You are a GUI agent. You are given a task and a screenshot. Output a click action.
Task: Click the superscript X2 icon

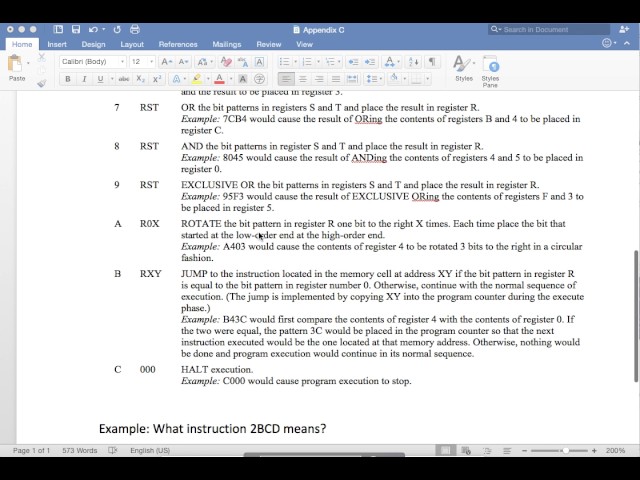coord(157,79)
